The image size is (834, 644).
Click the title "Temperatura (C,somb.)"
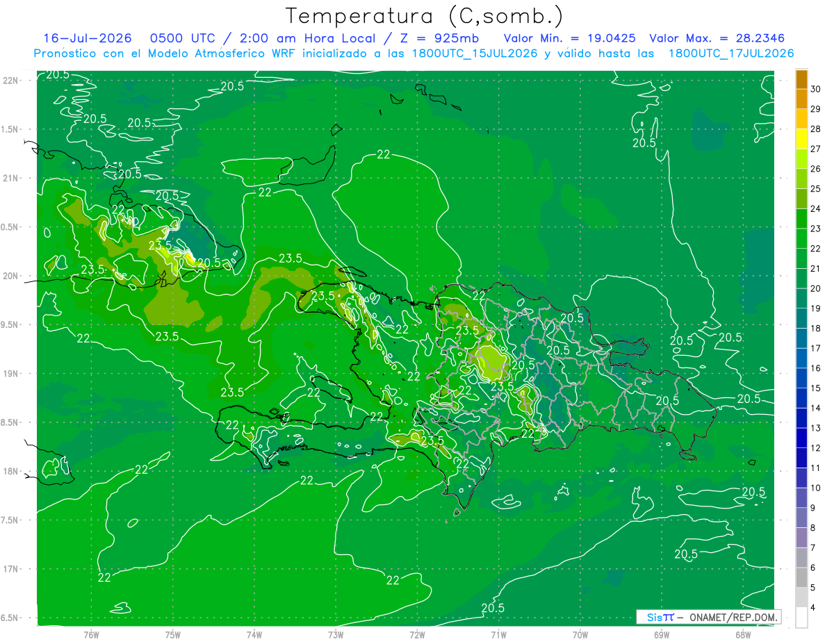[425, 16]
